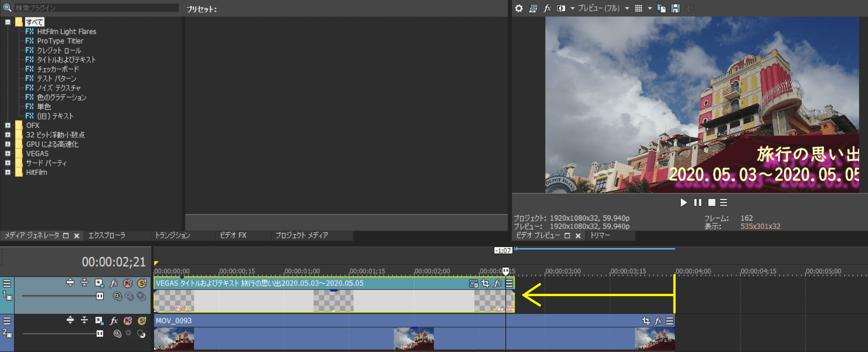
Task: Switch to ビデオ FX tab
Action: coord(233,235)
